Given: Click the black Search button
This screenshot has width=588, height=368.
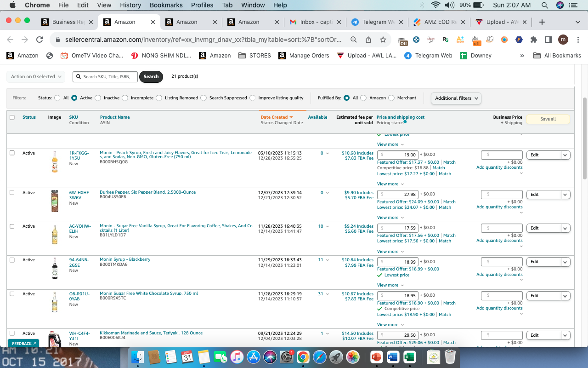Looking at the screenshot, I should [151, 77].
